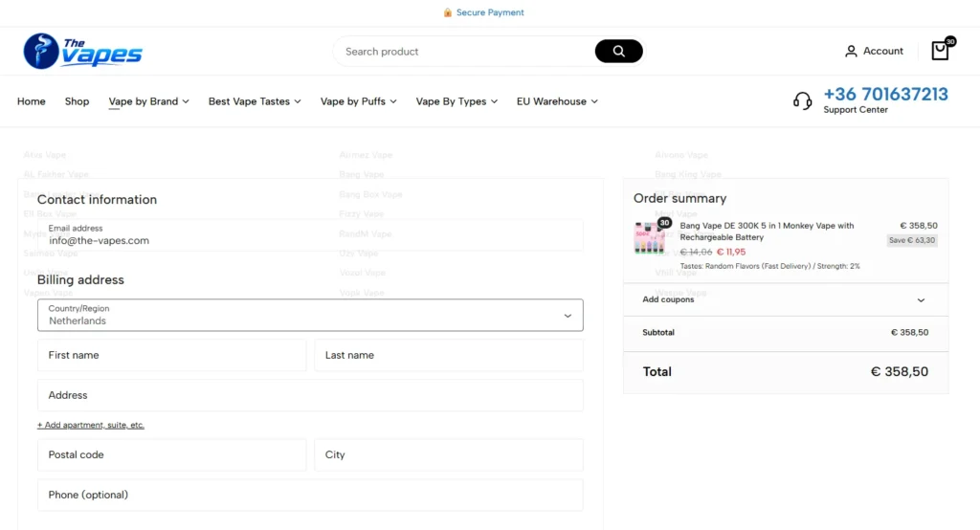Click the First name field
980x530 pixels.
click(172, 355)
